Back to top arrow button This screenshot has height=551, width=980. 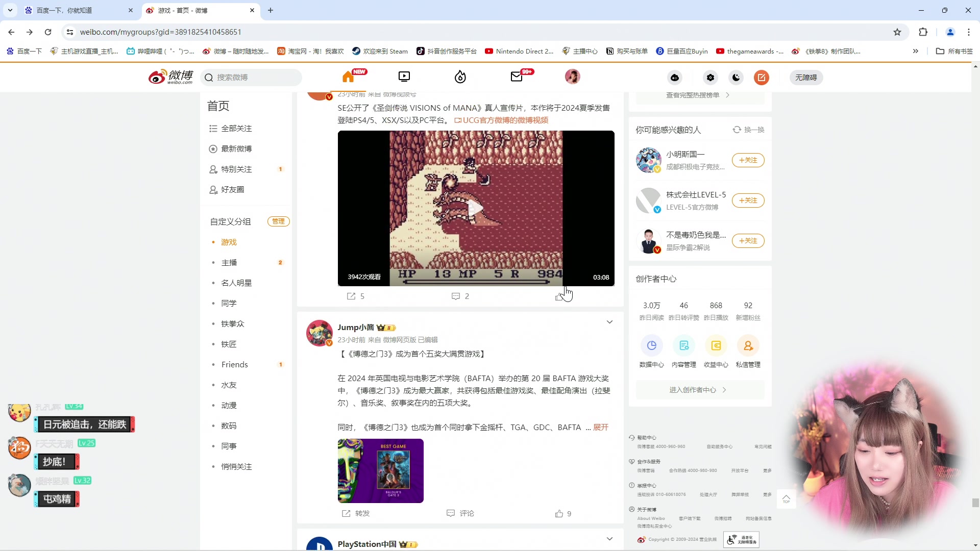point(786,498)
